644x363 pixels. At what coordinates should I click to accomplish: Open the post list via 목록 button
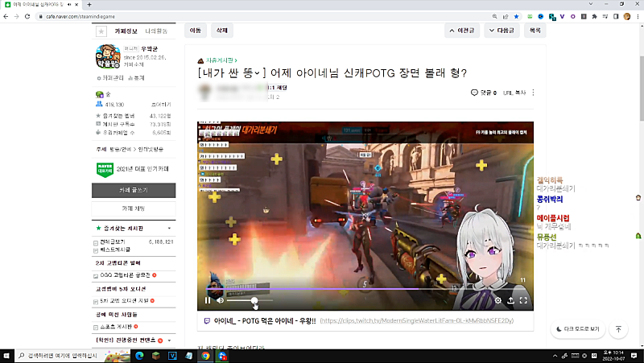coord(535,31)
